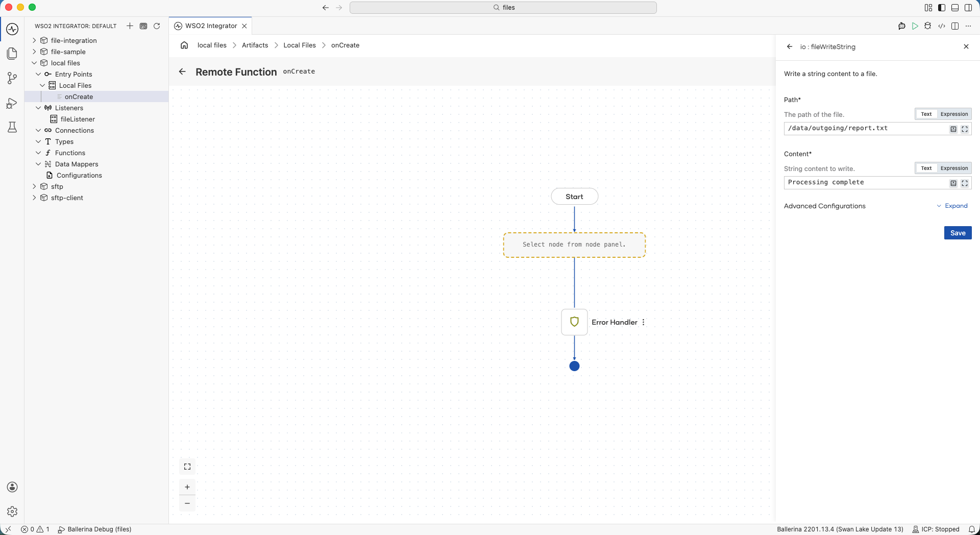Open the WSO2 Integrator activity bar icon
Screen dimensions: 980x535
click(x=12, y=29)
